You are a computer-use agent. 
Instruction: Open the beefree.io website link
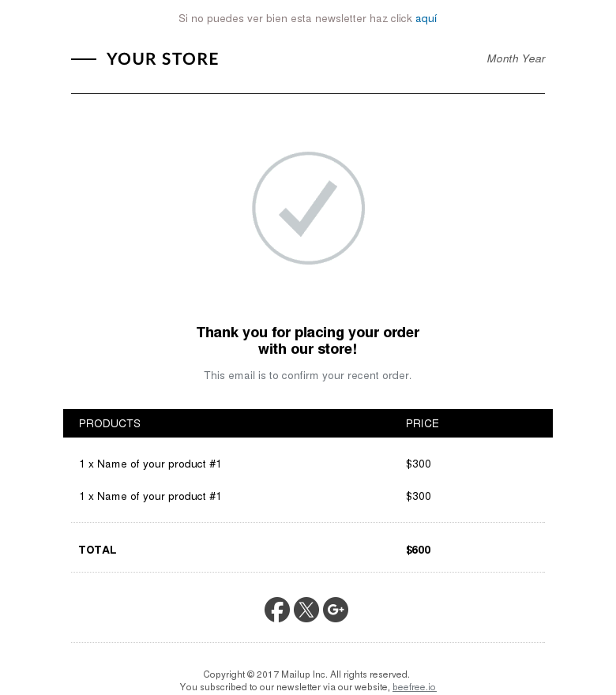tap(414, 687)
